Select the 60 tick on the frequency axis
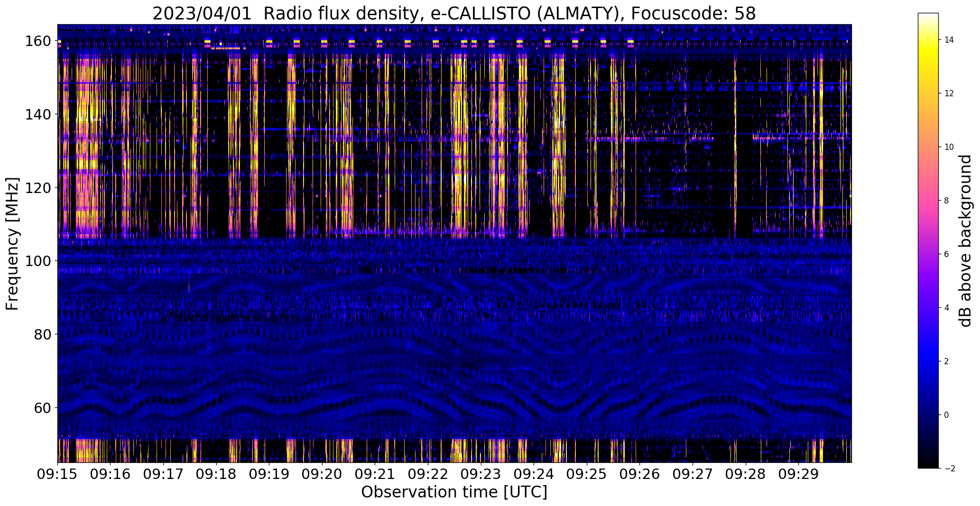 pos(43,408)
